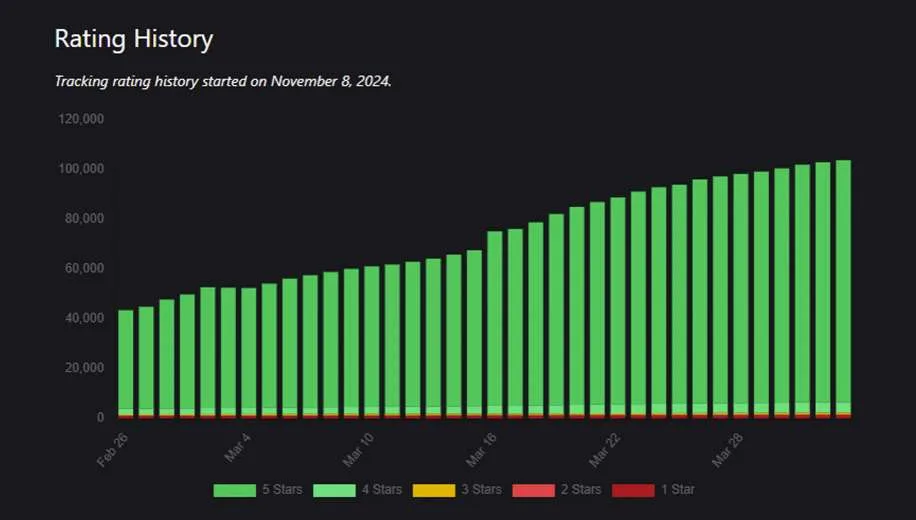Click the Mar 16 axis date label

click(481, 450)
